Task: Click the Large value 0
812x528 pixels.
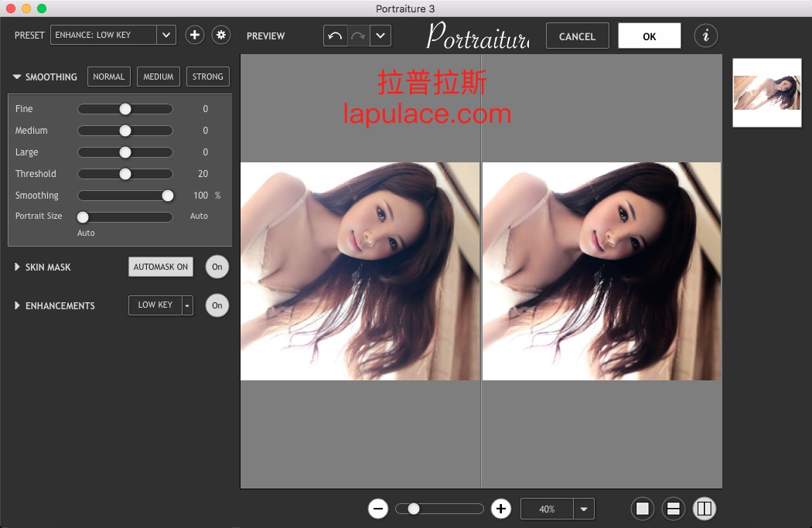Action: [206, 152]
